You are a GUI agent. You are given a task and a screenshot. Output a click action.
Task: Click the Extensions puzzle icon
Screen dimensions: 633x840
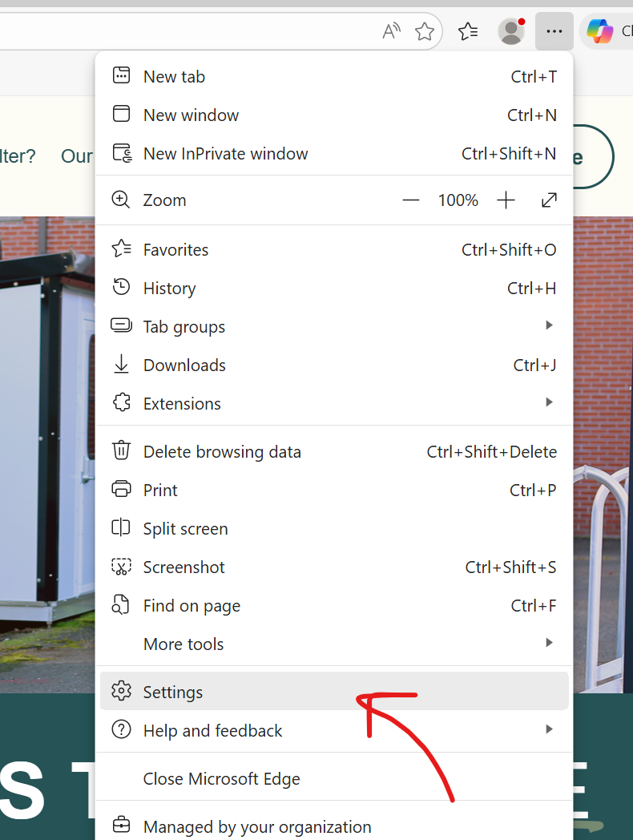[122, 402]
